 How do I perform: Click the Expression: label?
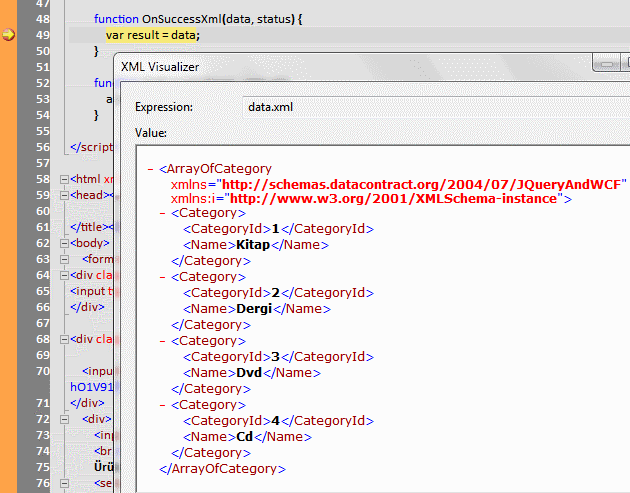[x=164, y=107]
